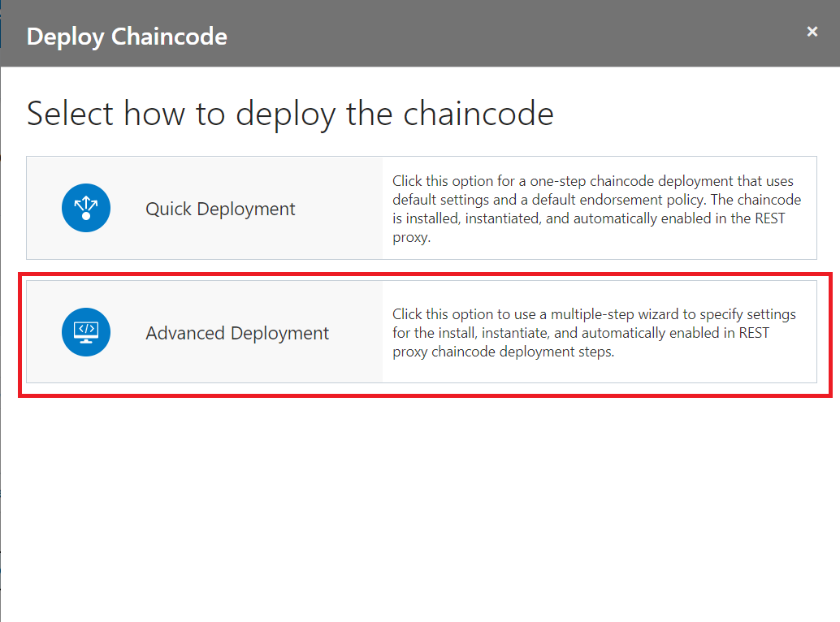Click inside the Quick Deployment shaded panel

(203, 208)
